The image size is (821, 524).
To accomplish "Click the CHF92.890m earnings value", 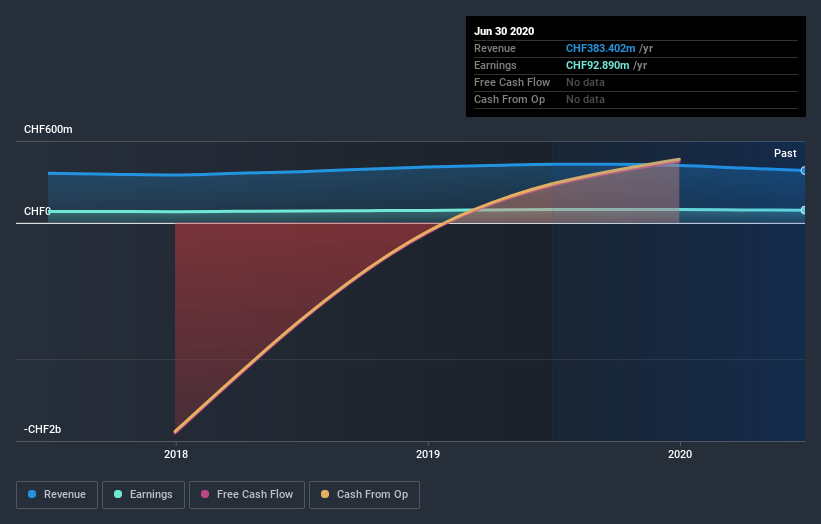I will 597,65.
